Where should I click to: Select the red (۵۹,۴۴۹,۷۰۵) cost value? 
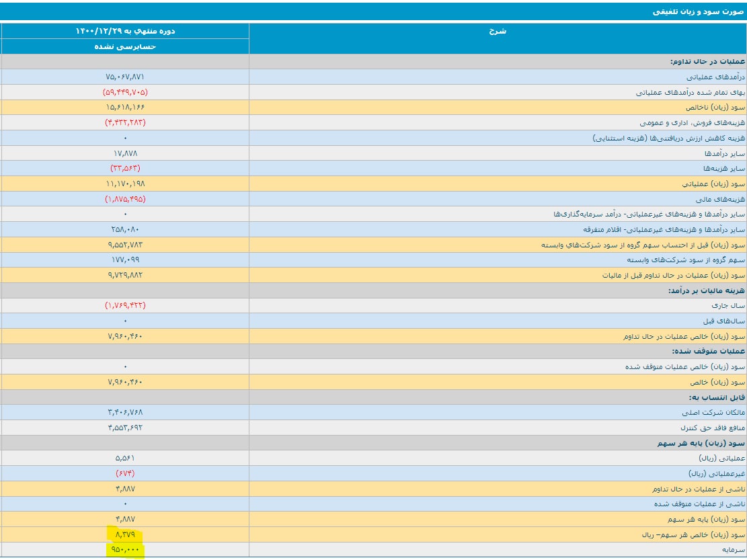[125, 92]
